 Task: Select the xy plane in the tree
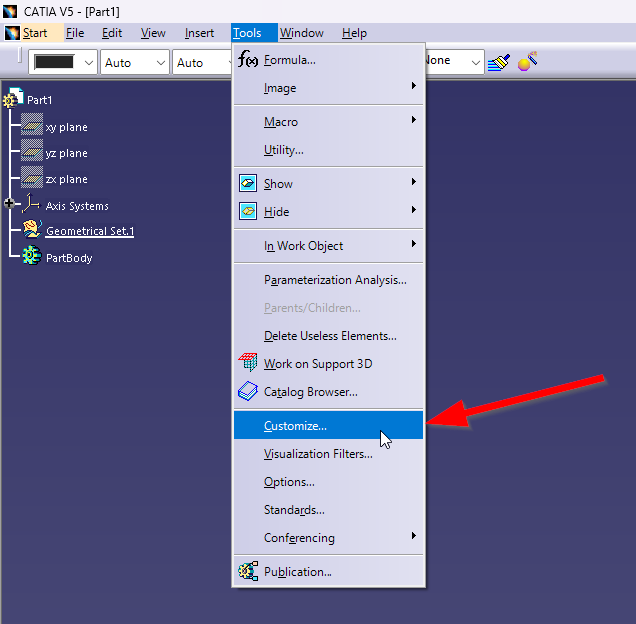(x=66, y=128)
